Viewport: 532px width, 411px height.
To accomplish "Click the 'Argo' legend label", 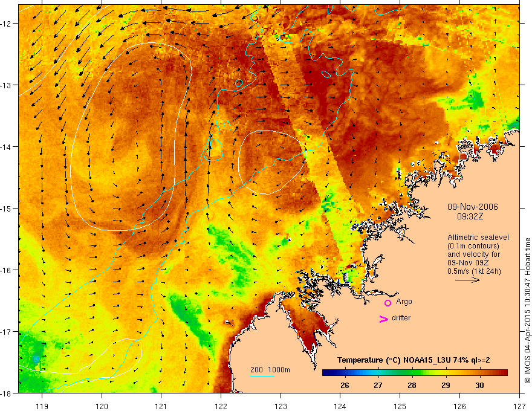I will 404,302.
